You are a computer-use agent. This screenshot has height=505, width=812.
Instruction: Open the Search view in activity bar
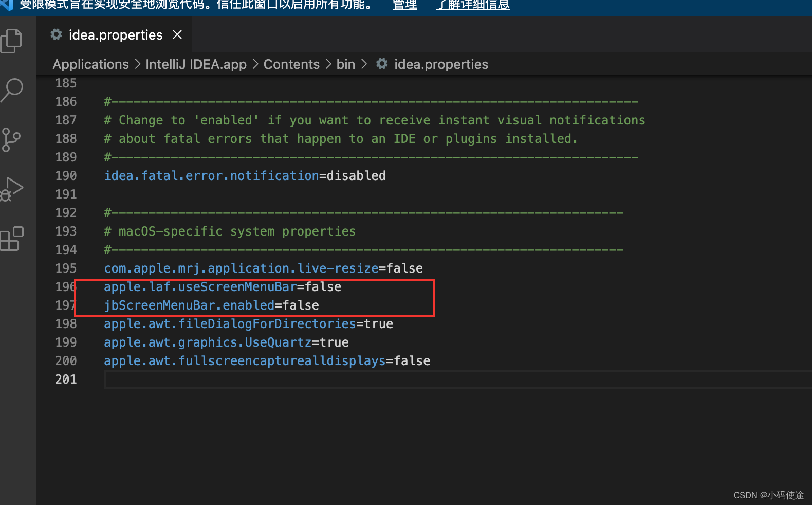point(12,90)
